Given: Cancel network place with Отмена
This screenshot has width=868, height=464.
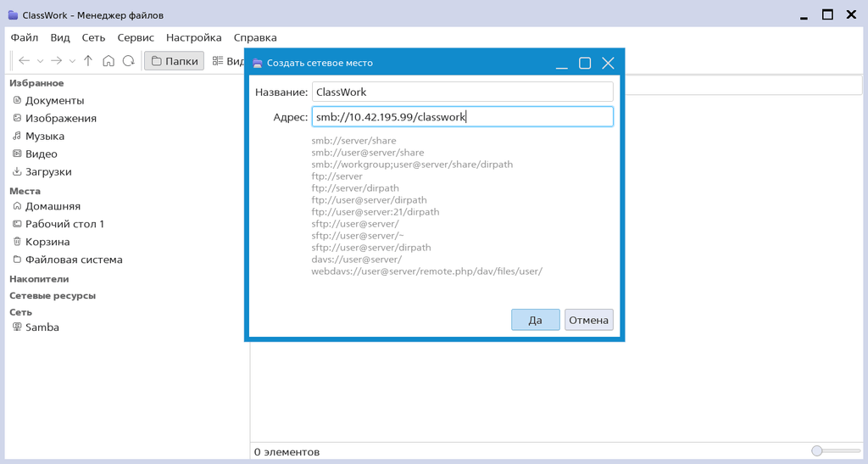Looking at the screenshot, I should (x=588, y=320).
